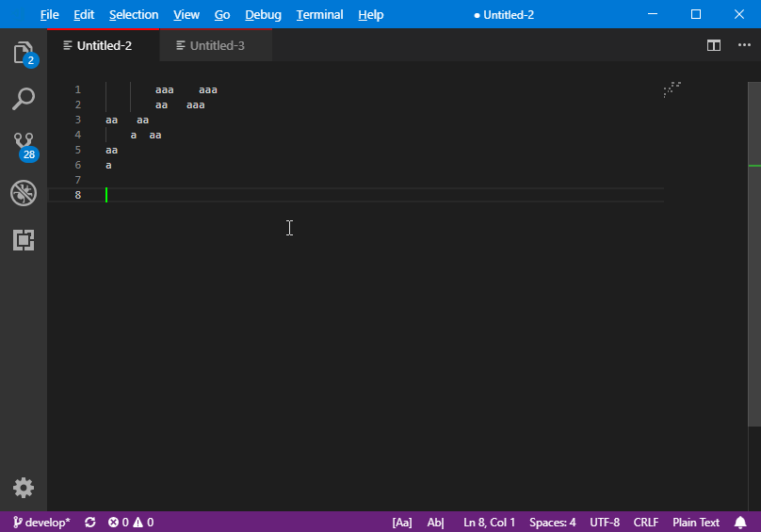This screenshot has height=532, width=761.
Task: Open the File menu
Action: click(50, 14)
